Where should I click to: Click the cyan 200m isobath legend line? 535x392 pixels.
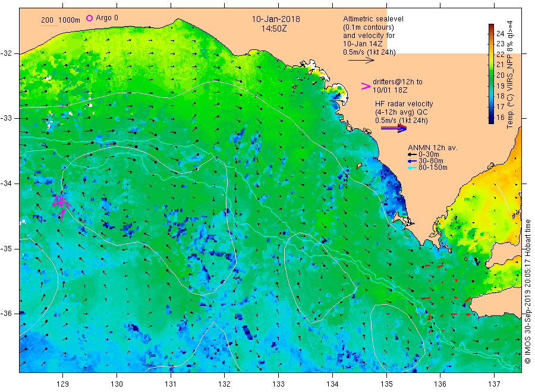(49, 26)
